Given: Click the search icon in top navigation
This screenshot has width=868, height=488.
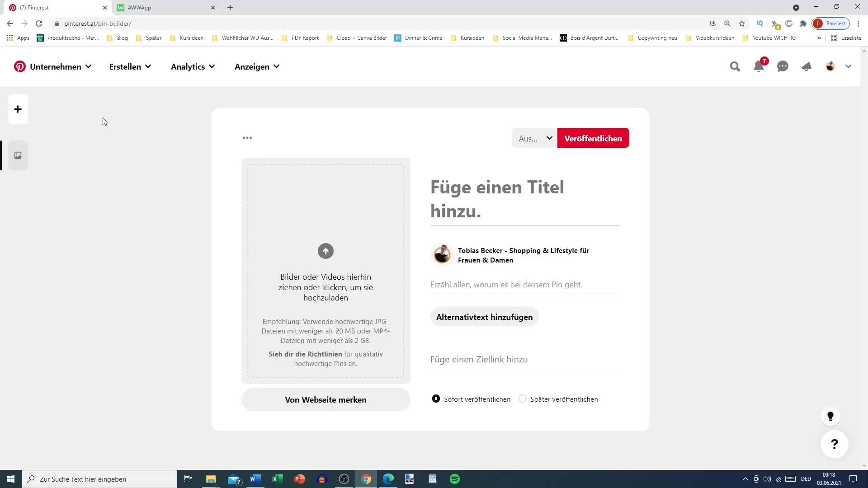Looking at the screenshot, I should click(x=735, y=66).
